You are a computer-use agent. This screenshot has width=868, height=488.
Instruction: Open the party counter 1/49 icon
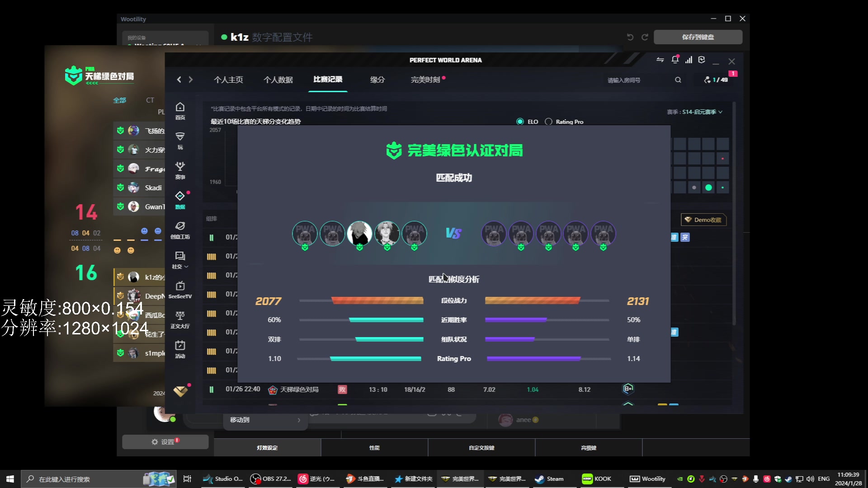(x=716, y=80)
